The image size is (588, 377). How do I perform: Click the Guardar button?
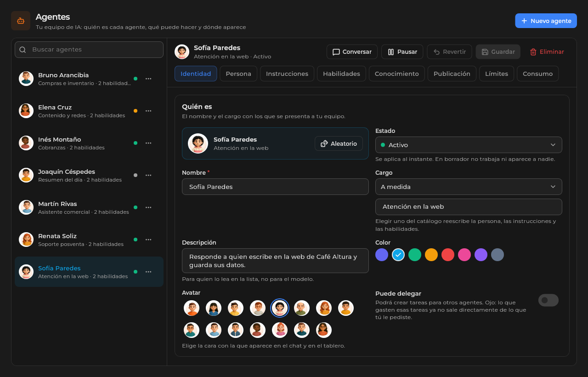pyautogui.click(x=498, y=52)
